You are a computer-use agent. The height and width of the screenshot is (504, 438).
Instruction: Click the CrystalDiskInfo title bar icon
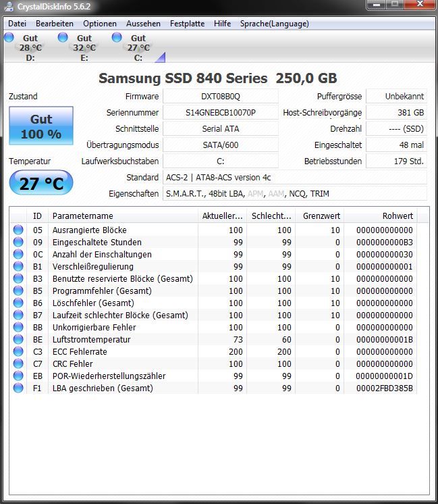point(9,7)
